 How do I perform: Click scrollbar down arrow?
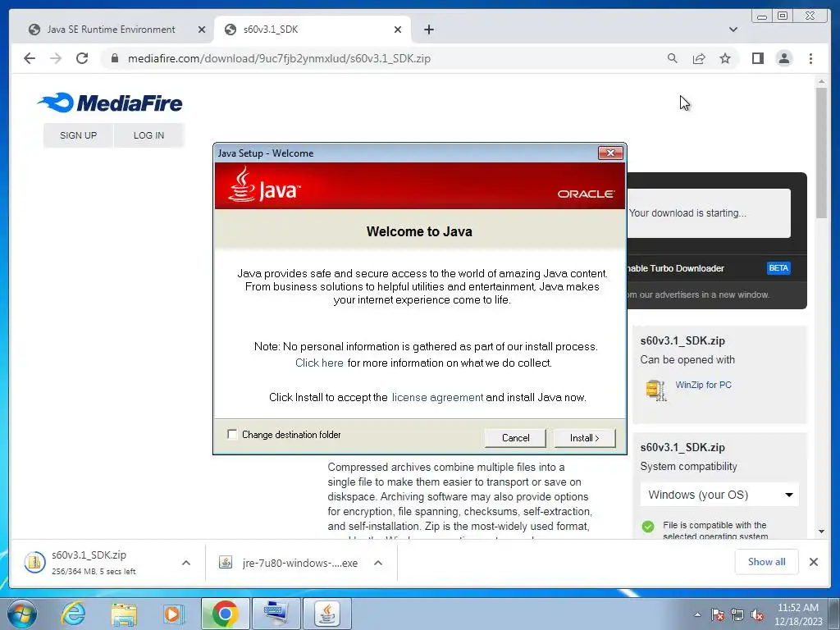coord(821,532)
